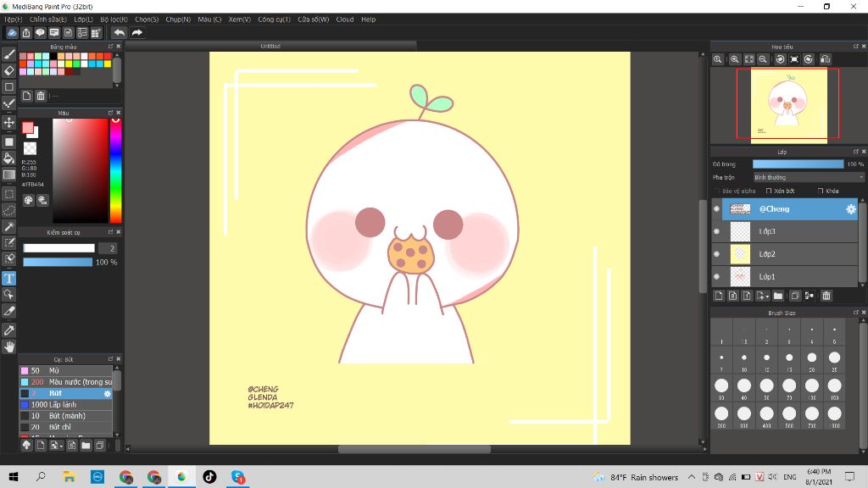868x488 pixels.
Task: Select the Magic Wand tool
Action: [x=8, y=227]
